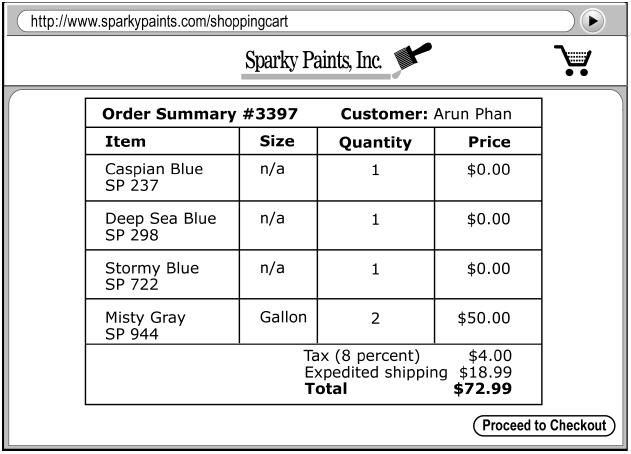Click the Misty Gray quantity value 2
Image resolution: width=631 pixels, height=454 pixels.
(376, 319)
